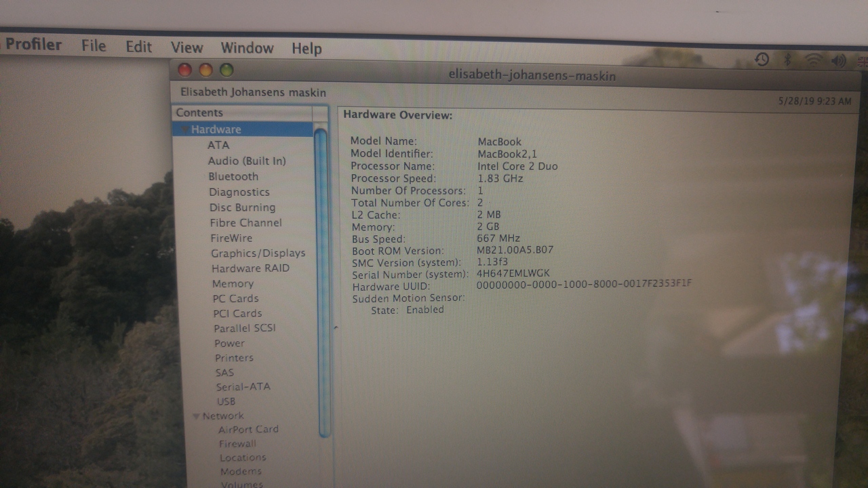The width and height of the screenshot is (868, 488).
Task: Select Network in the Contents list
Action: tap(223, 416)
